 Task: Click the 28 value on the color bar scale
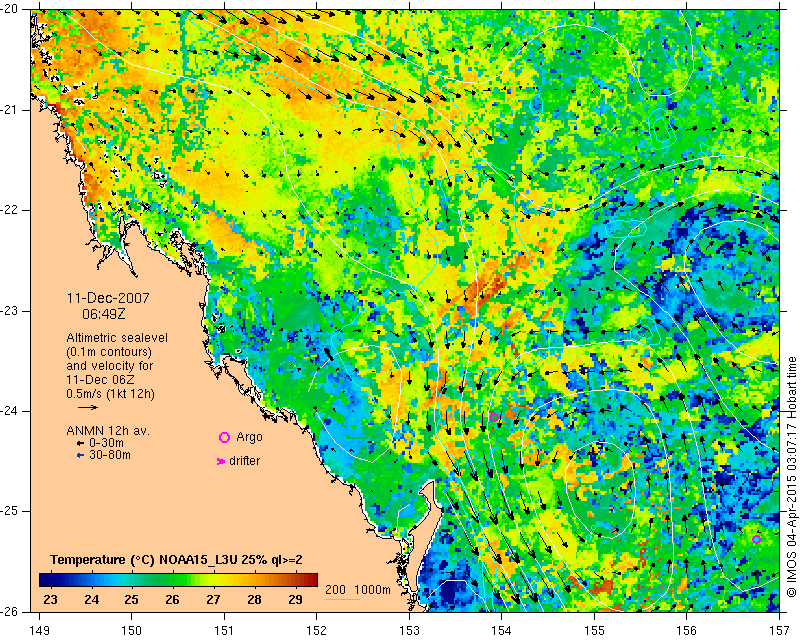click(254, 600)
